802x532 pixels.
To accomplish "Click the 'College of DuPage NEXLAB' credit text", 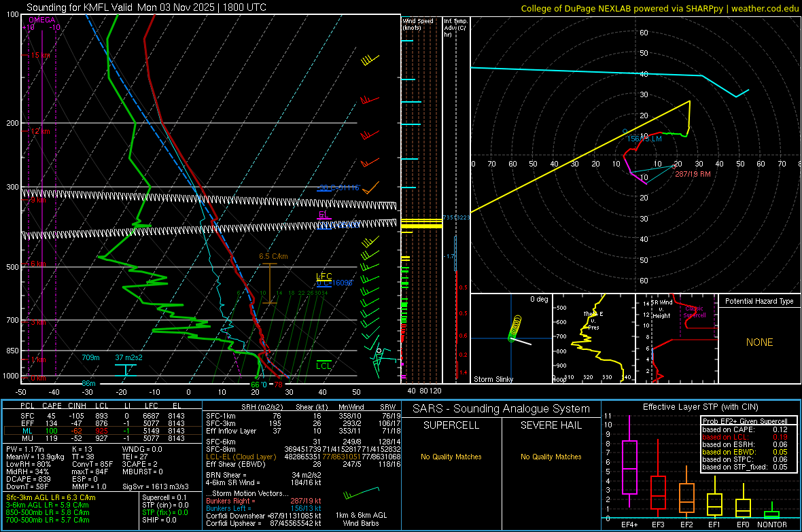I will coord(659,8).
